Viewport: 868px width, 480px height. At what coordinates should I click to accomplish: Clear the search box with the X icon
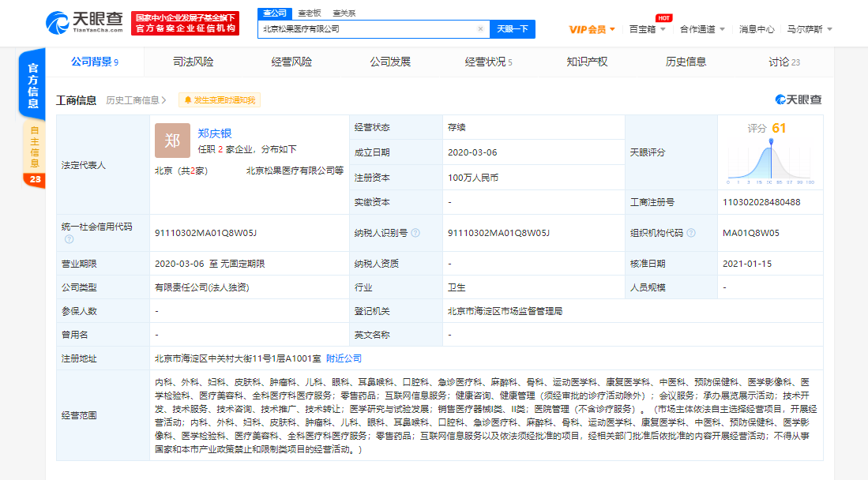pos(480,29)
